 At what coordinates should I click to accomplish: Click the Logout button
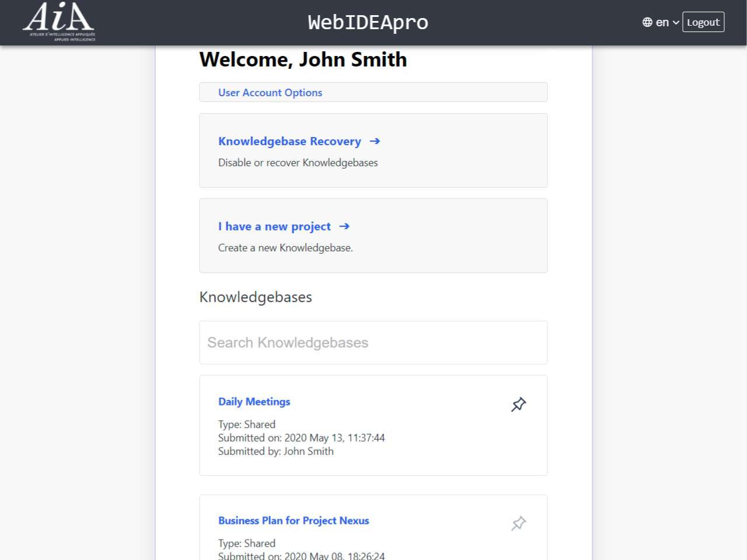pyautogui.click(x=703, y=22)
